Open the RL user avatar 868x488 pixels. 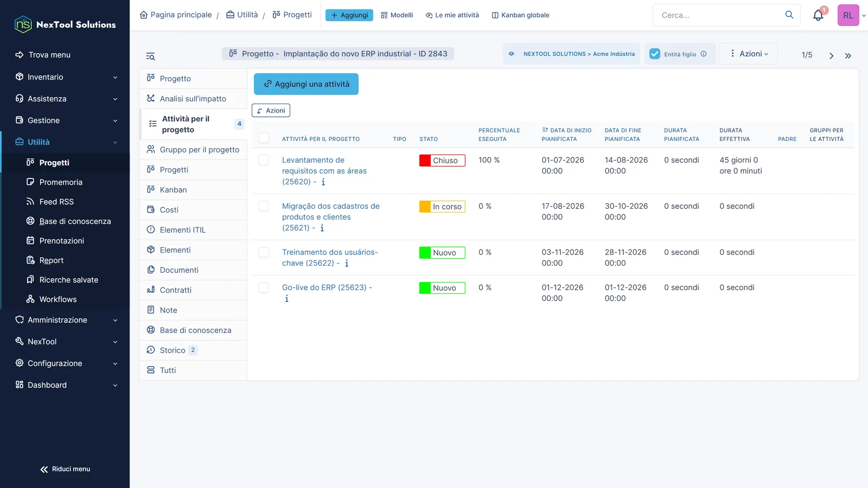[848, 15]
